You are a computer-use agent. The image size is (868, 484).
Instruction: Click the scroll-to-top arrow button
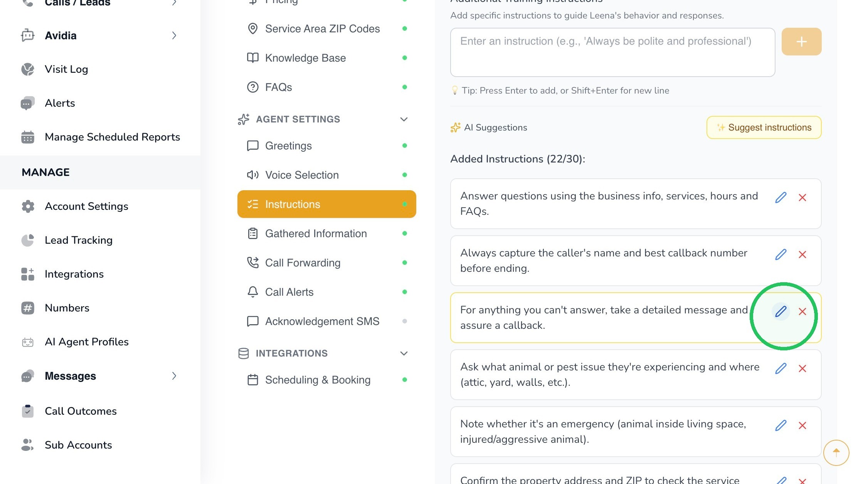tap(836, 452)
